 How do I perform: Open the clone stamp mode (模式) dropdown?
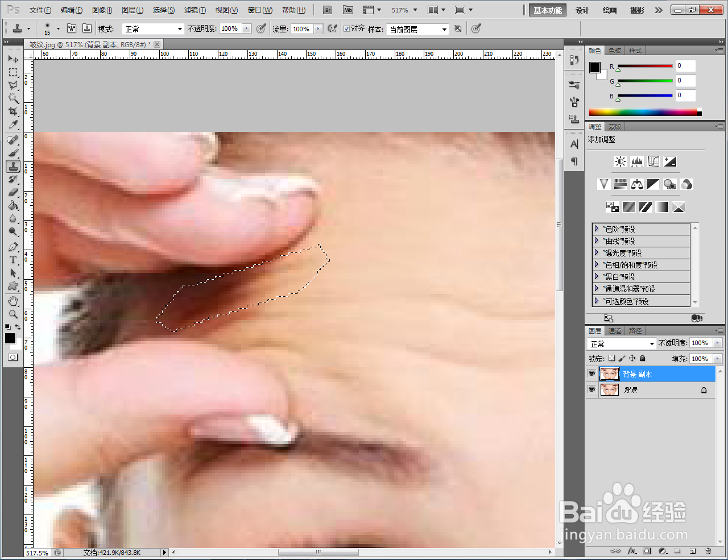(x=153, y=28)
